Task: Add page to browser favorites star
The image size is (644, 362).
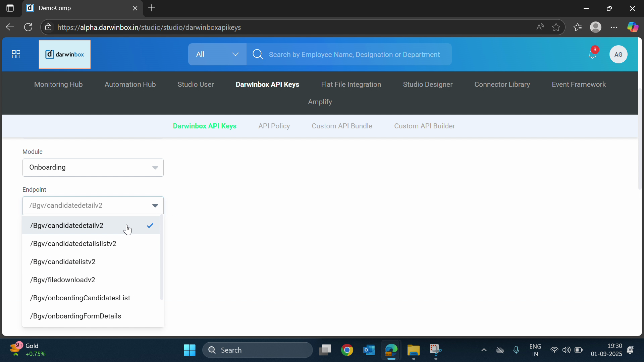Action: click(556, 27)
